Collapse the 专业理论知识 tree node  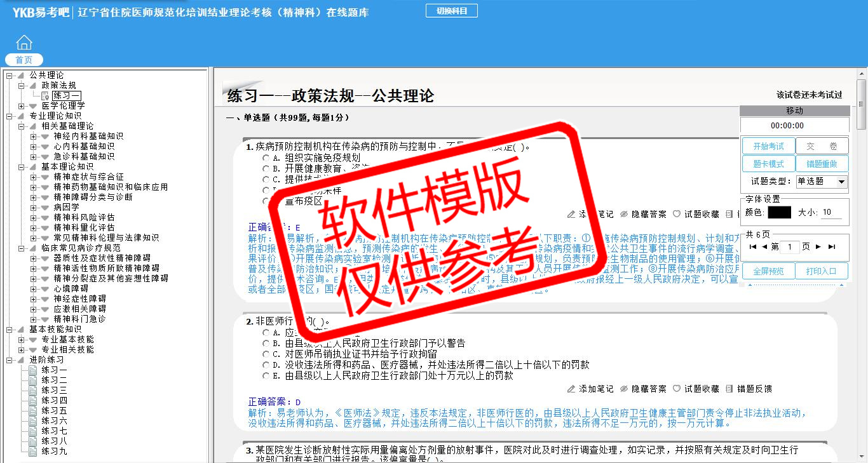pos(10,116)
